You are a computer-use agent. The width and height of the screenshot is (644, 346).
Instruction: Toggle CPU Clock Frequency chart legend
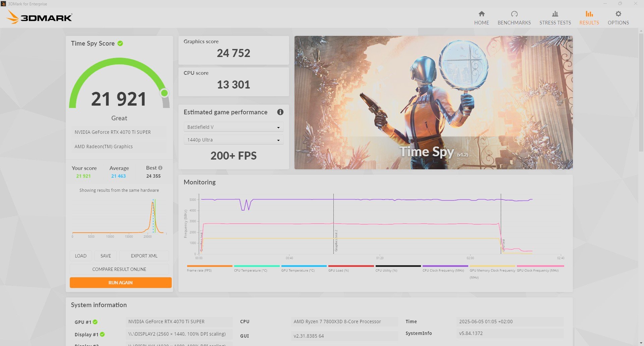(445, 268)
